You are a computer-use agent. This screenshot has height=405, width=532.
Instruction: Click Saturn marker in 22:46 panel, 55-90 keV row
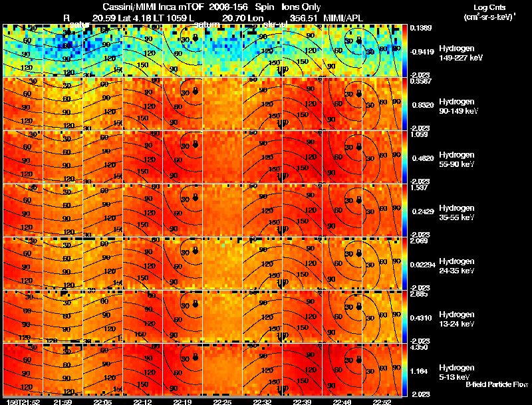click(x=359, y=146)
